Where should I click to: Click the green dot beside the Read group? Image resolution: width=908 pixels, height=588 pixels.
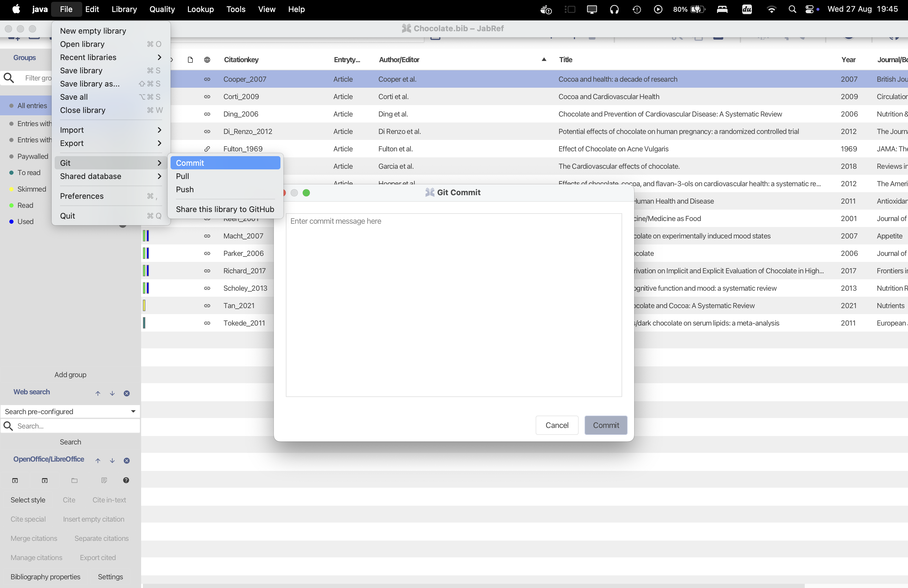click(x=11, y=205)
